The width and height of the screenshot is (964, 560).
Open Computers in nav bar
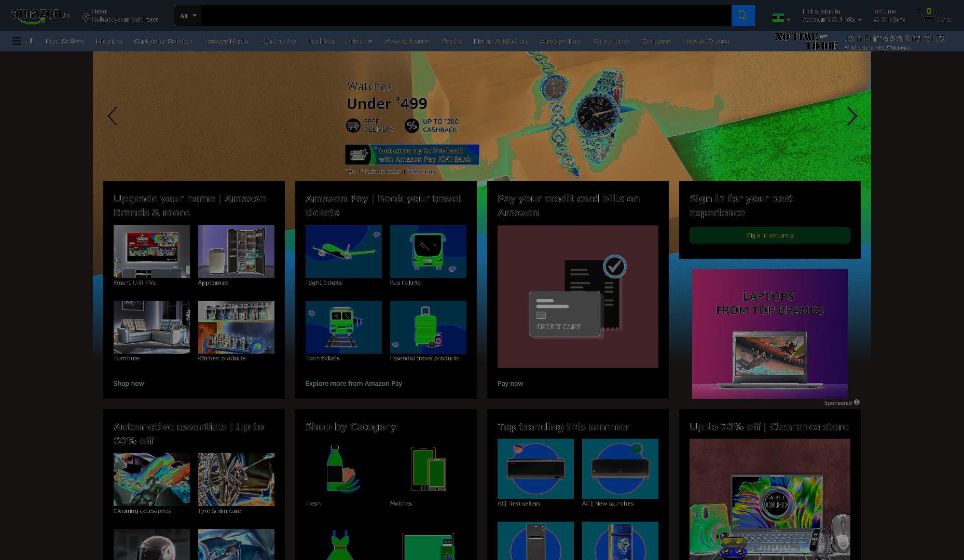pos(611,41)
